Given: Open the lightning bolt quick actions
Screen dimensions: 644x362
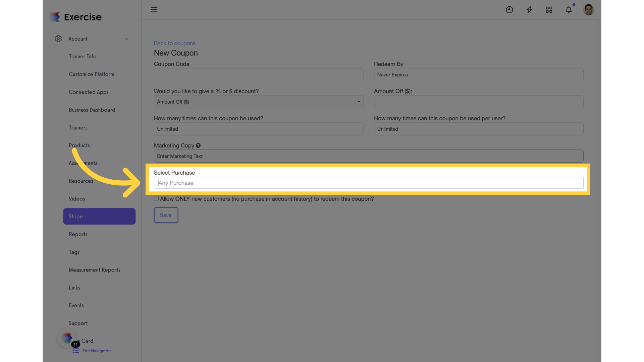Looking at the screenshot, I should pos(529,10).
